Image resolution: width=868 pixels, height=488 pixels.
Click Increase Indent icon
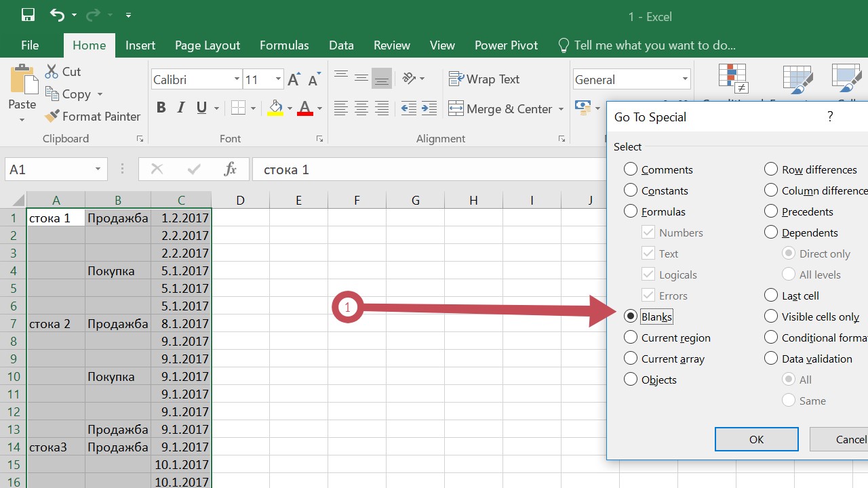429,108
